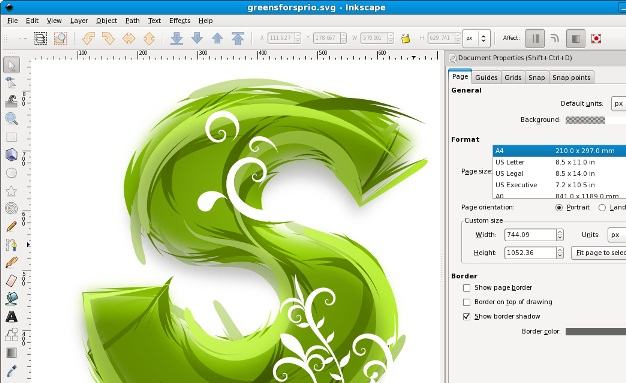Flip selection vertically
This screenshot has width=626, height=383.
tap(149, 38)
